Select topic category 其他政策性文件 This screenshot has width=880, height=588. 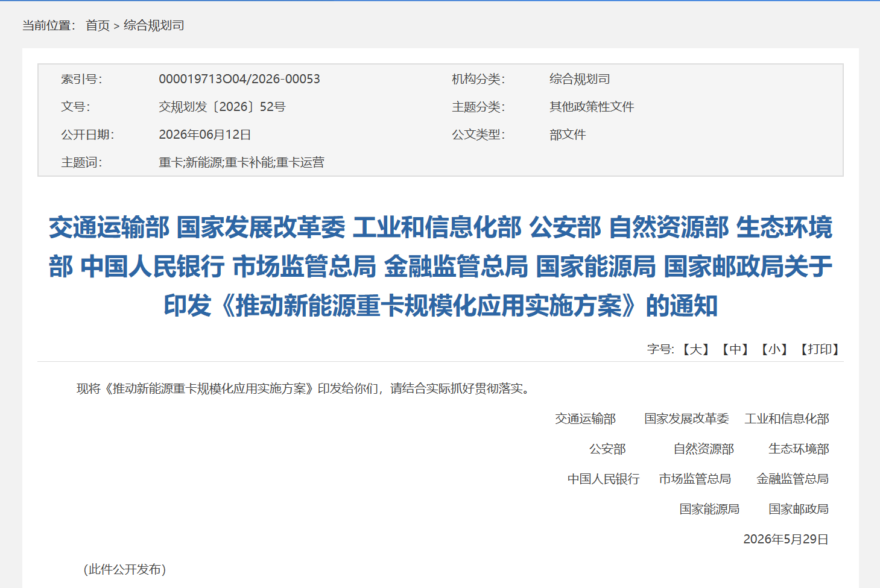[592, 107]
